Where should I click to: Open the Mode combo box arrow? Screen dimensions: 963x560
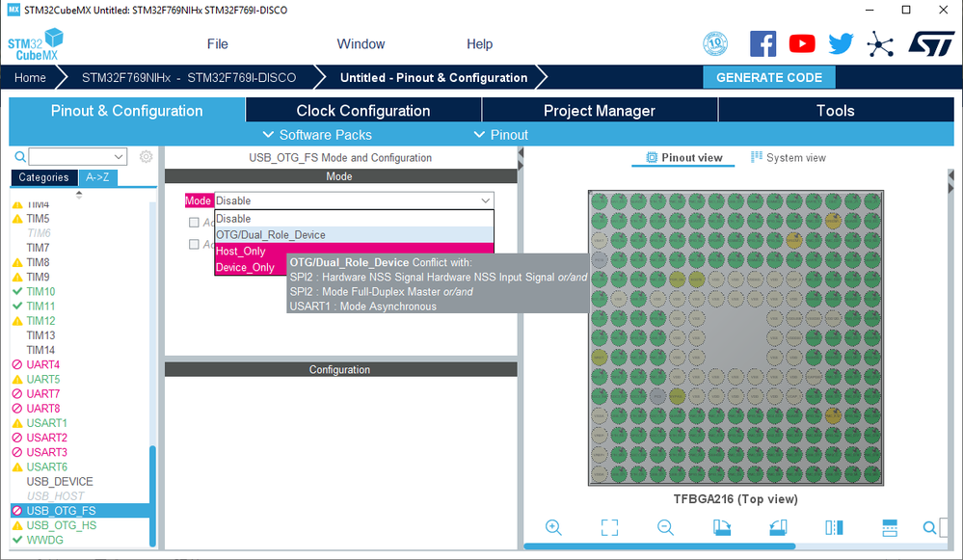485,200
